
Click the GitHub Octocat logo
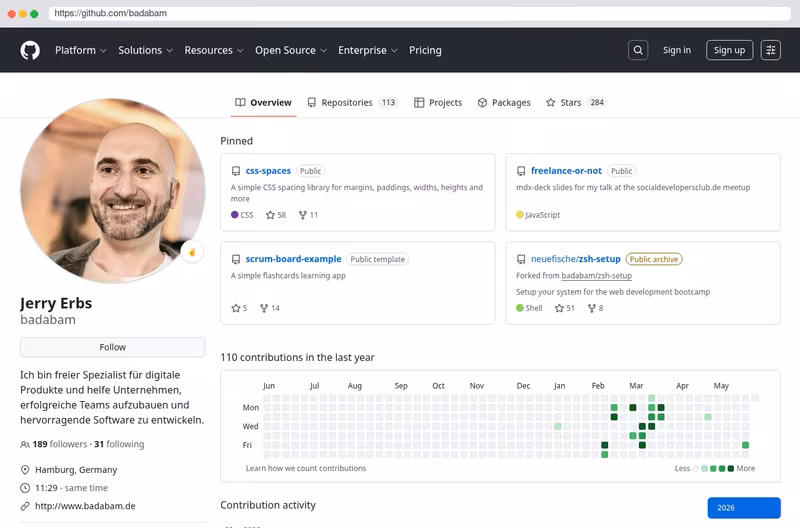coord(30,50)
